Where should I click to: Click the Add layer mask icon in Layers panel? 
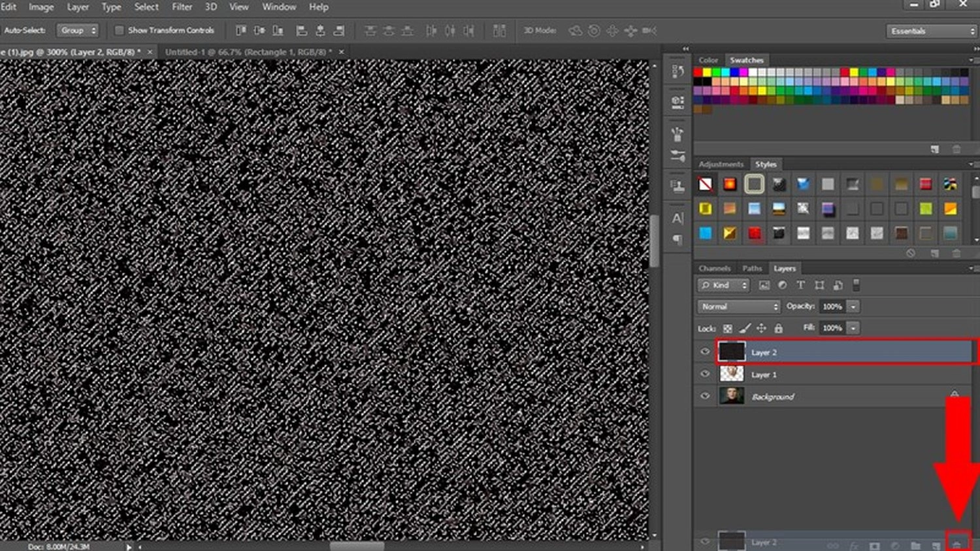pyautogui.click(x=874, y=545)
